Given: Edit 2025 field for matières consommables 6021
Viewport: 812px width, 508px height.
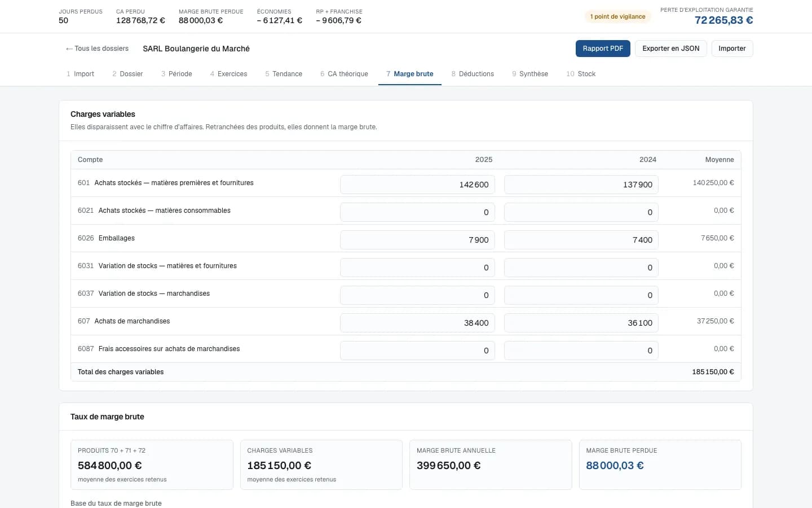Looking at the screenshot, I should click(x=417, y=212).
